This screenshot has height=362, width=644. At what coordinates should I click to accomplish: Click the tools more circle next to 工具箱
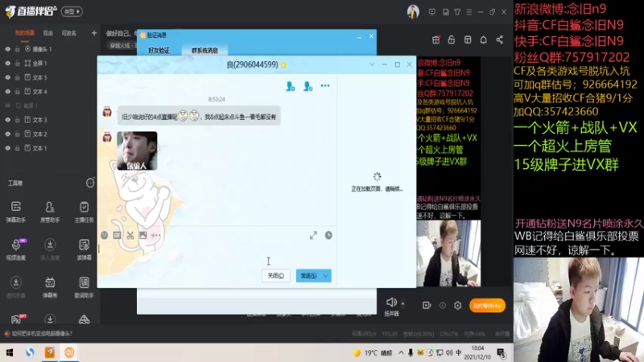click(90, 183)
